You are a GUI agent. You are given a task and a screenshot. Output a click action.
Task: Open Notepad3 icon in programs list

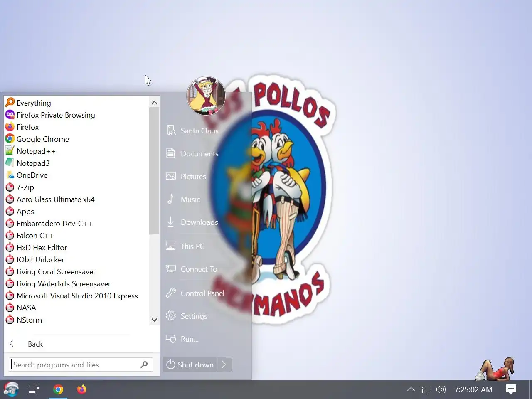(x=10, y=163)
